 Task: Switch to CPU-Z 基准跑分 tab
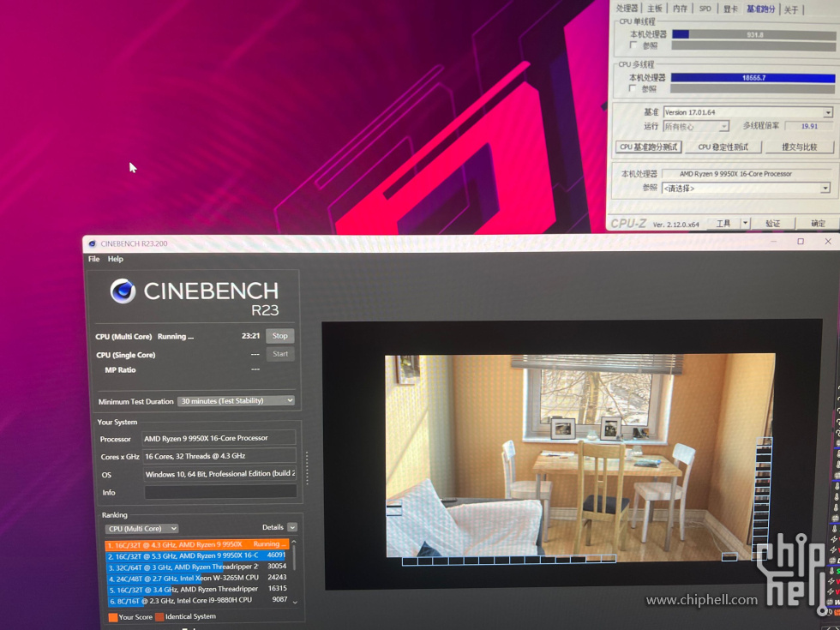click(761, 9)
